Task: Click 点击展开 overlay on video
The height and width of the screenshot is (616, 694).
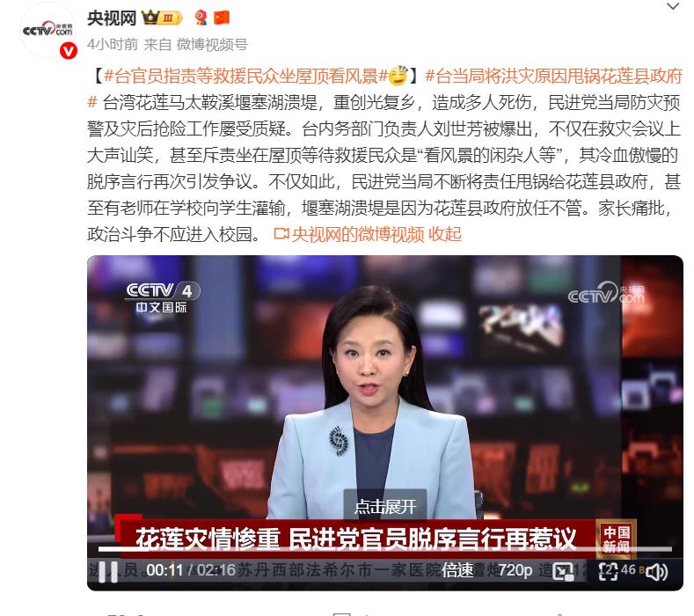Action: [x=385, y=506]
